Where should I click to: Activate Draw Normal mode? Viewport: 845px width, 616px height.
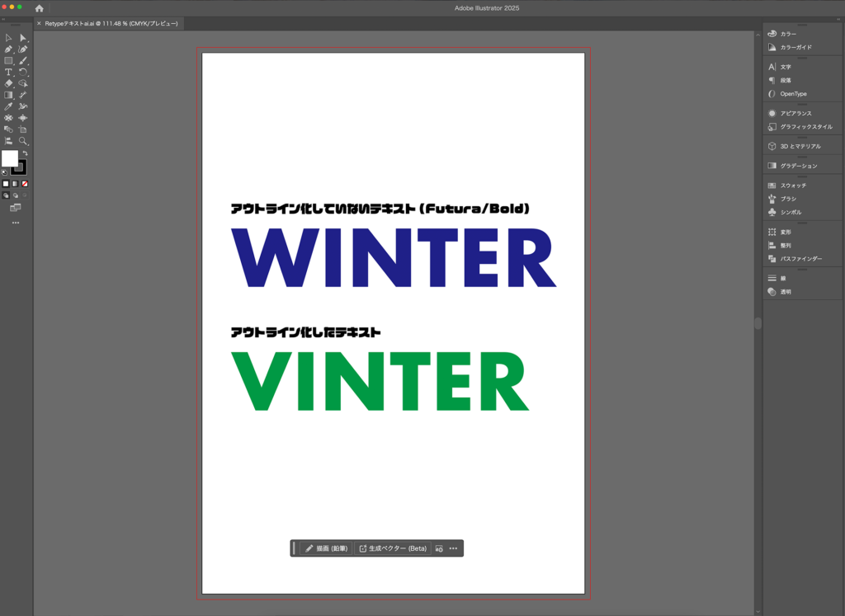6,195
